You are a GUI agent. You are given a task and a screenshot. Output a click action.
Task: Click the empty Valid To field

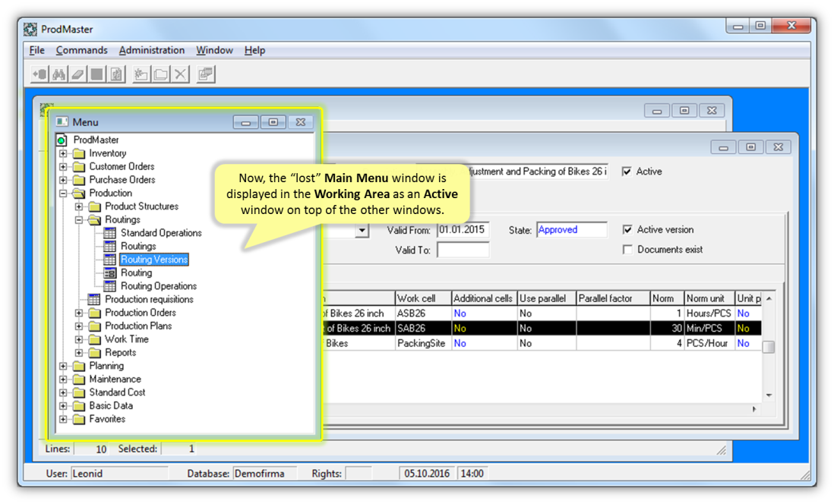pos(463,250)
